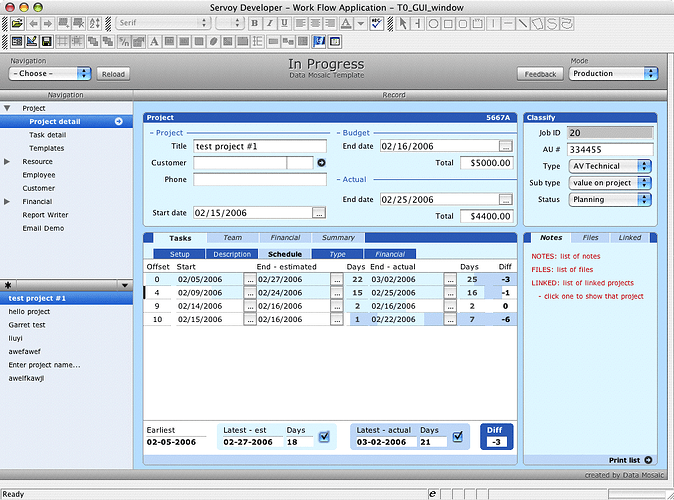The height and width of the screenshot is (500, 674).
Task: Open Actual End date picker button
Action: click(x=506, y=199)
